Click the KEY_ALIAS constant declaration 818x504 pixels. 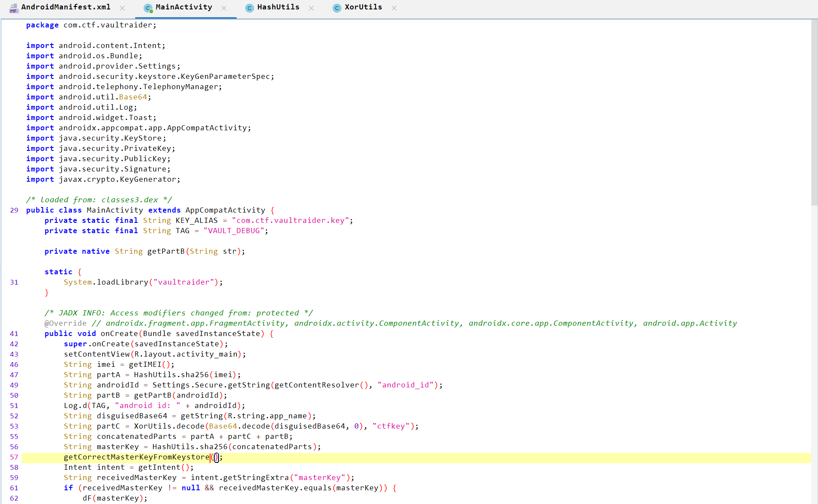[196, 220]
